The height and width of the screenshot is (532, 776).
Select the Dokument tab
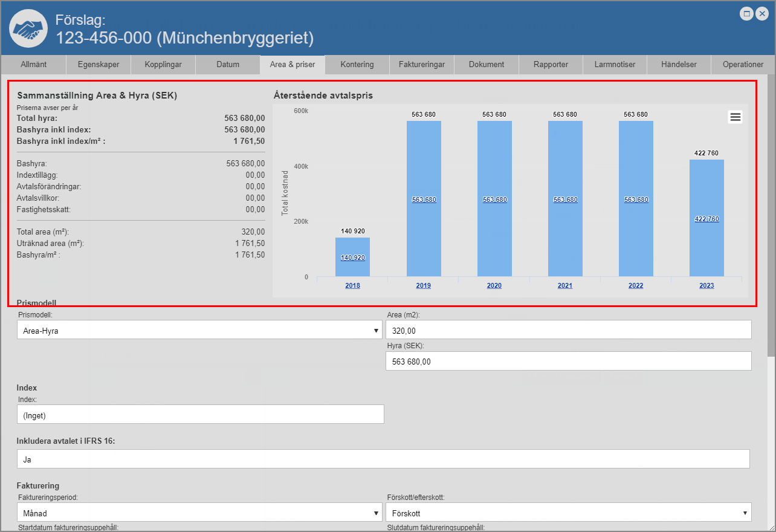coord(487,64)
